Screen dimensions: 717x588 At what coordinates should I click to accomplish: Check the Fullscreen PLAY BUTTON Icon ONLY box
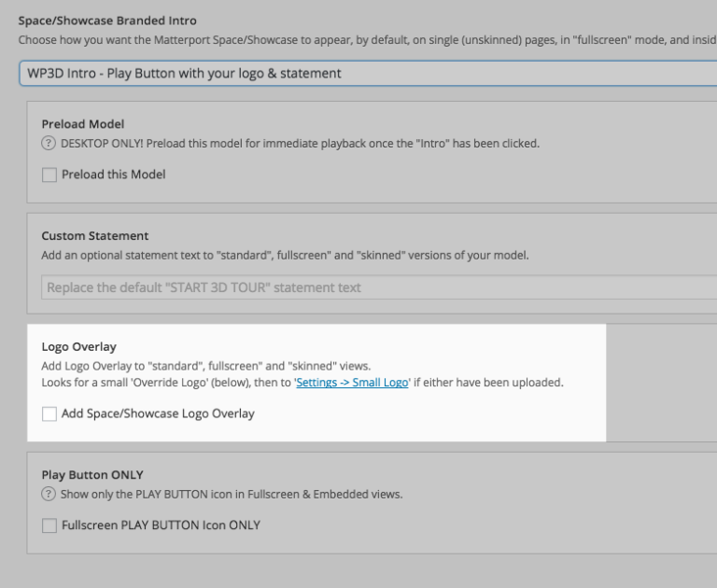coord(49,525)
